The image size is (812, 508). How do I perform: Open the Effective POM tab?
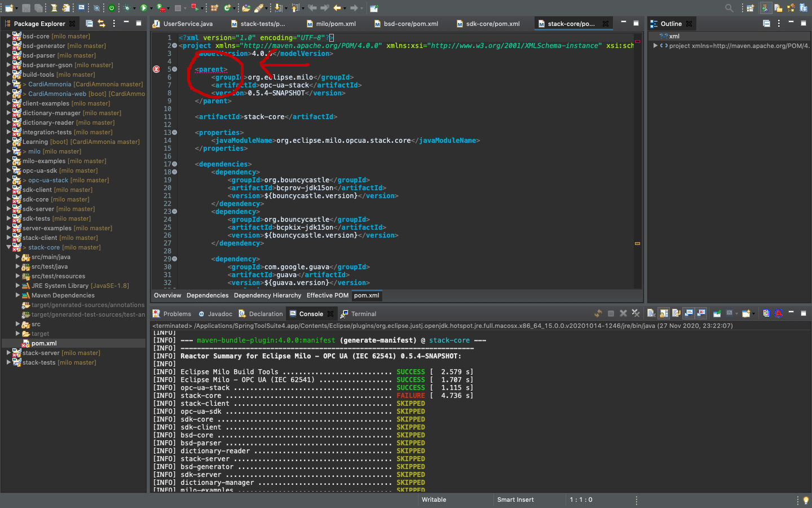[328, 295]
